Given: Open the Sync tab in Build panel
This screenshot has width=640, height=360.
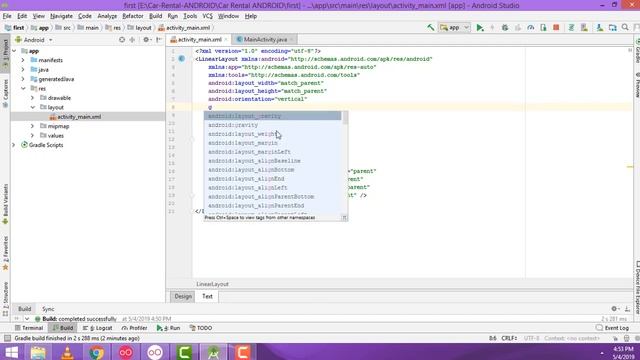Looking at the screenshot, I should point(48,309).
